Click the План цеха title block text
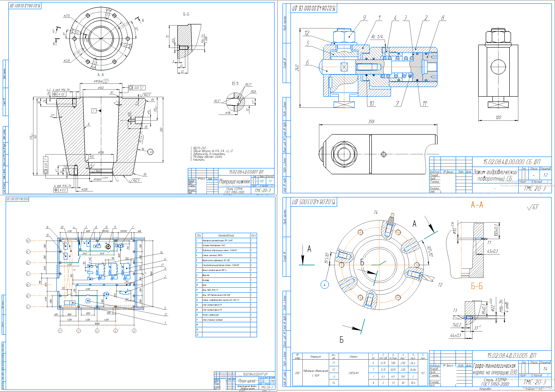555x392 pixels. (247, 381)
